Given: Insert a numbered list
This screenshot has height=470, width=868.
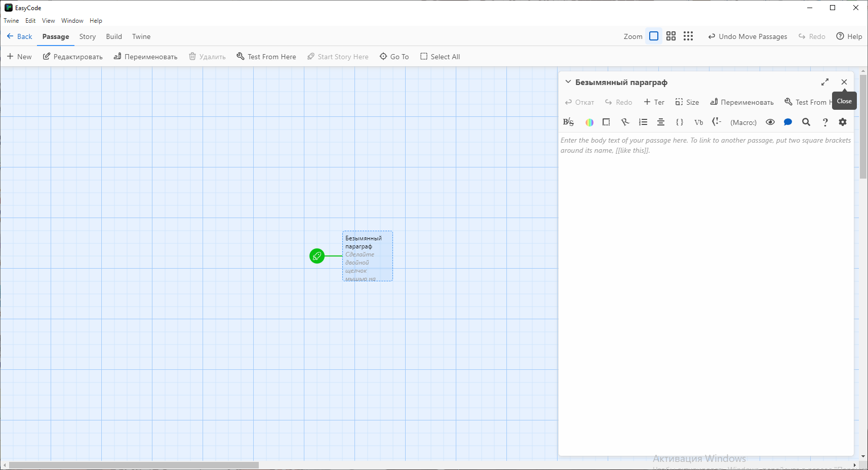Looking at the screenshot, I should [x=643, y=122].
